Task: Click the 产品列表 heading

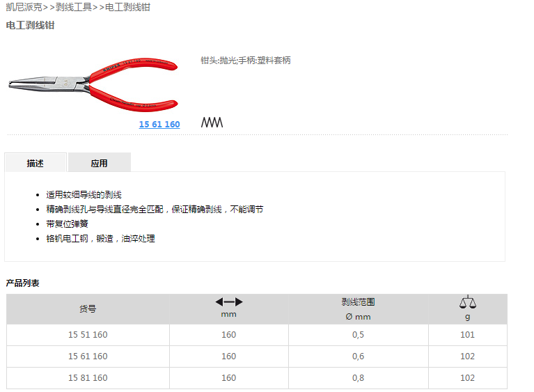Action: [x=22, y=283]
